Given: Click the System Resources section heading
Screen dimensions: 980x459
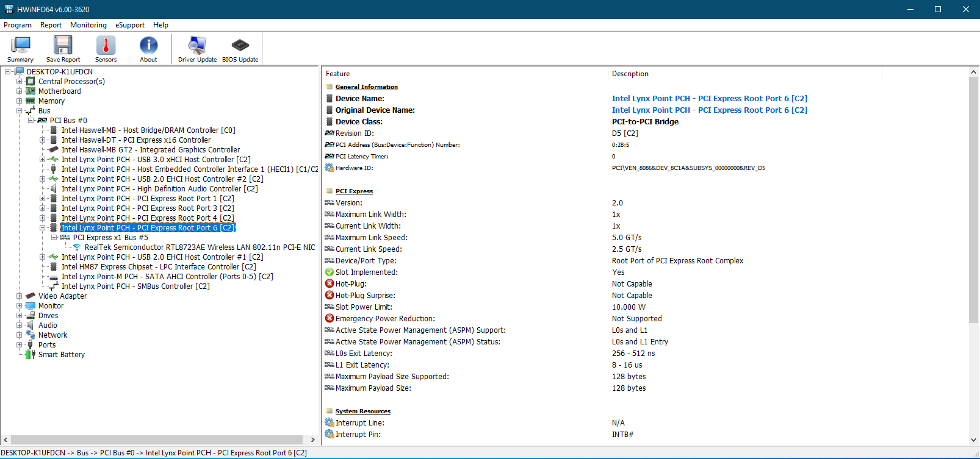Looking at the screenshot, I should pyautogui.click(x=362, y=411).
